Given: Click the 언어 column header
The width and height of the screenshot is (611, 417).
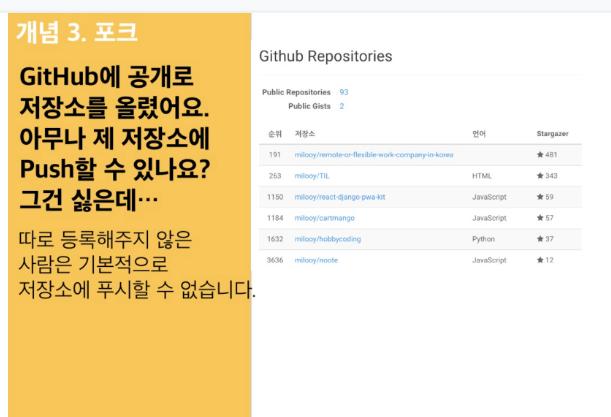Looking at the screenshot, I should pos(479,134).
